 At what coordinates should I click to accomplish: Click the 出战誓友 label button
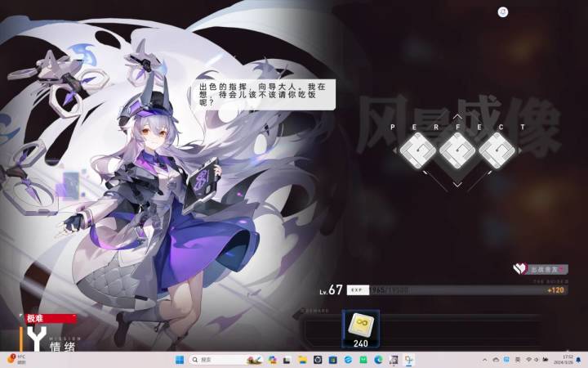pos(547,269)
